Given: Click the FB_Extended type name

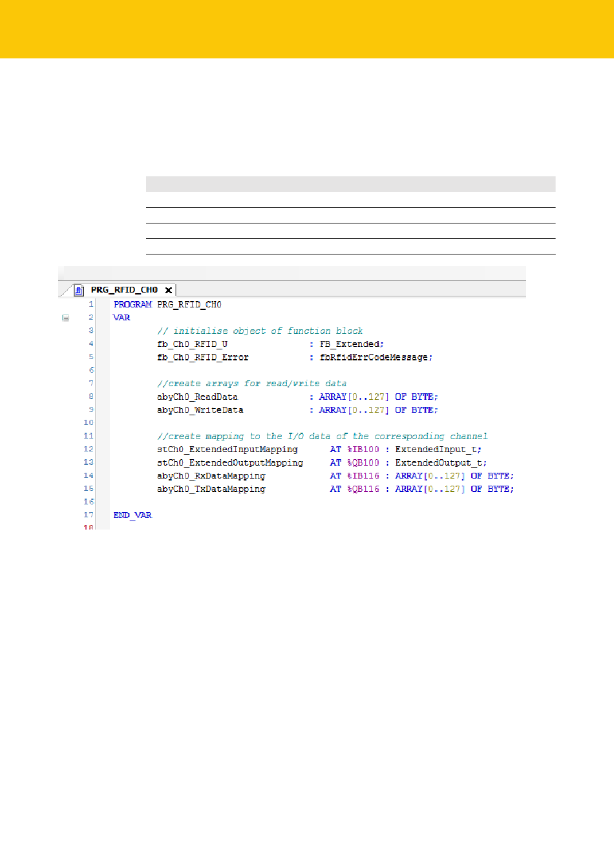Looking at the screenshot, I should coord(351,344).
